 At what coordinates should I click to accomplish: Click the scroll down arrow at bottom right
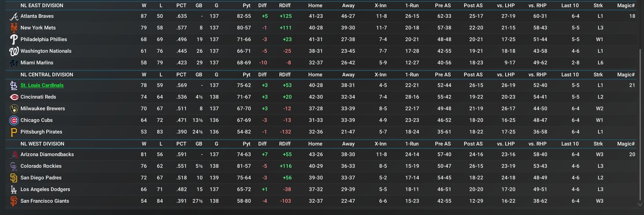[x=640, y=205]
